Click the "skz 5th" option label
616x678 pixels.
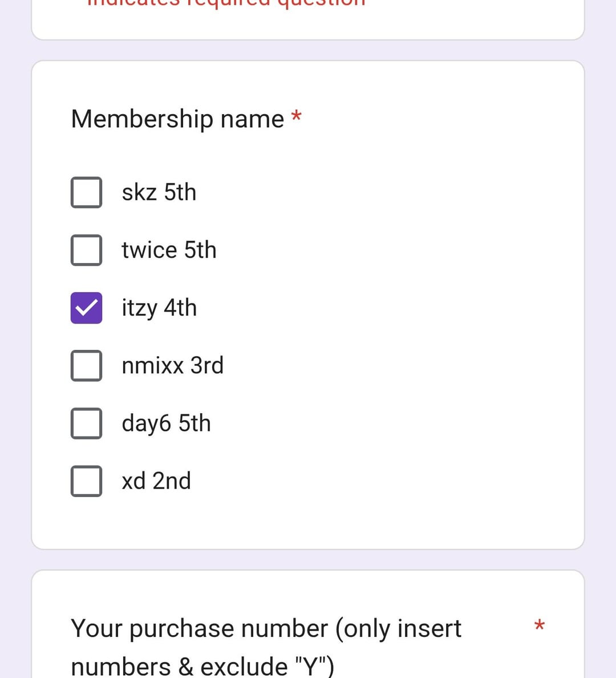point(159,192)
